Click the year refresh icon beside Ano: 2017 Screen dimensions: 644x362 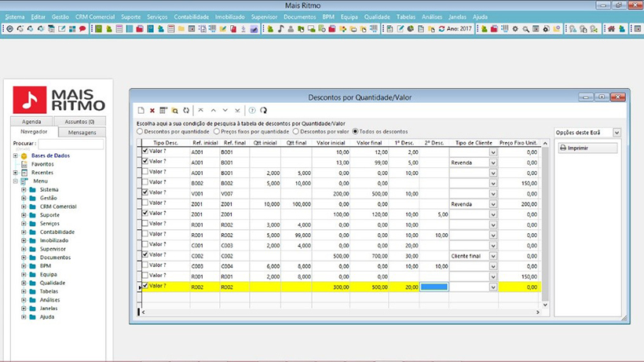(x=441, y=29)
